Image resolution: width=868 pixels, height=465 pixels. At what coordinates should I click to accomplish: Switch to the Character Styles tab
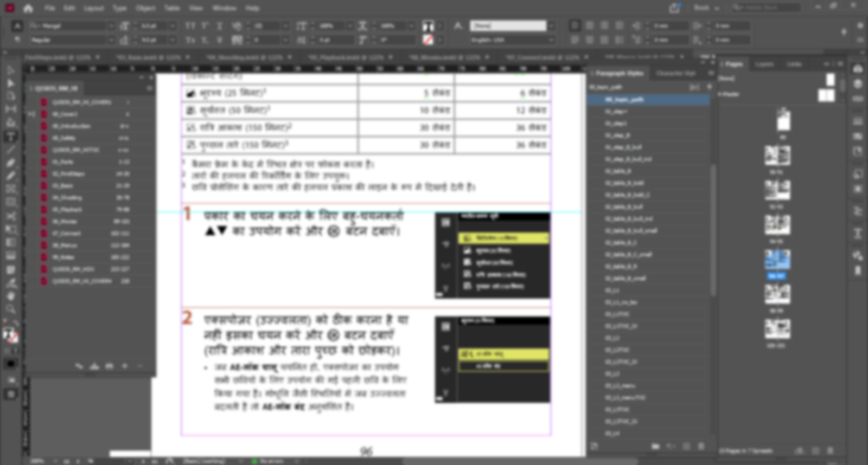coord(675,73)
